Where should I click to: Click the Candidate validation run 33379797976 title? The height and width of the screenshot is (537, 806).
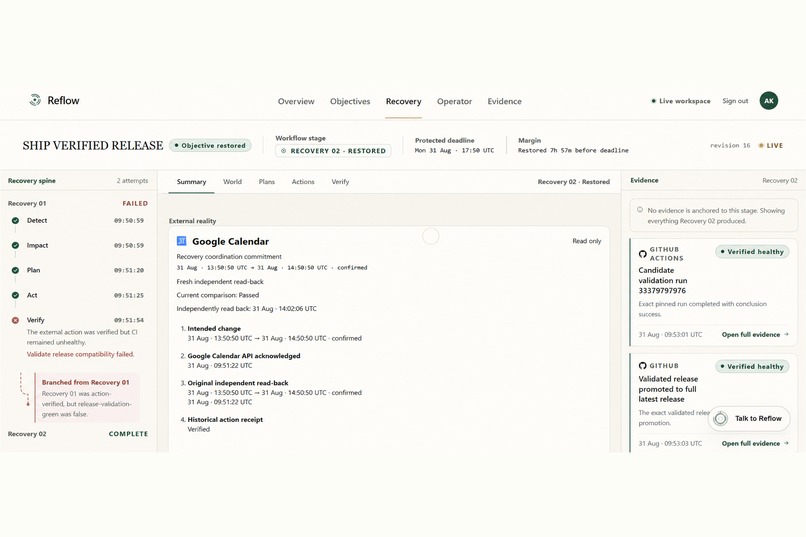[663, 281]
